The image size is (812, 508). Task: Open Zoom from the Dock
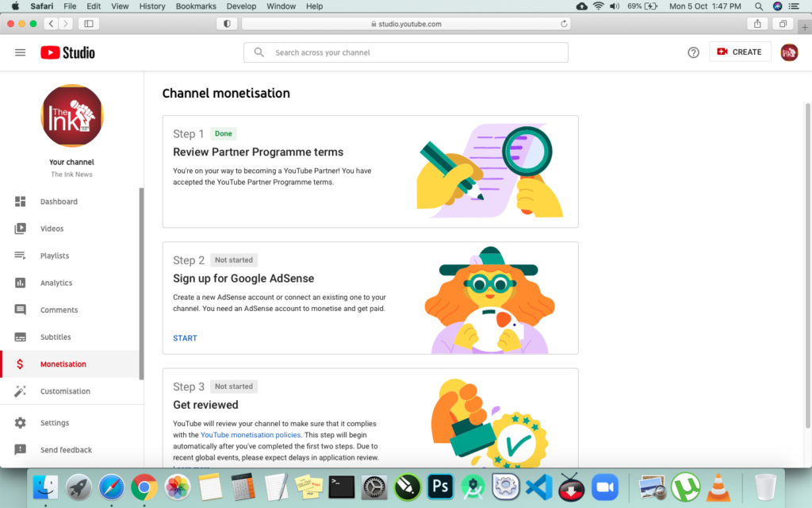(x=604, y=487)
